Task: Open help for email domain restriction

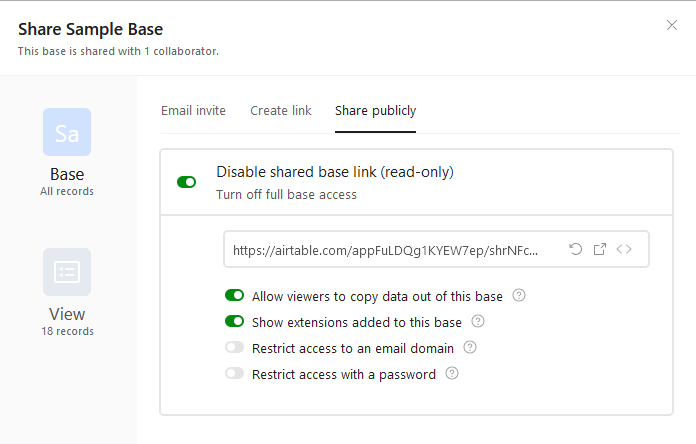Action: click(470, 347)
